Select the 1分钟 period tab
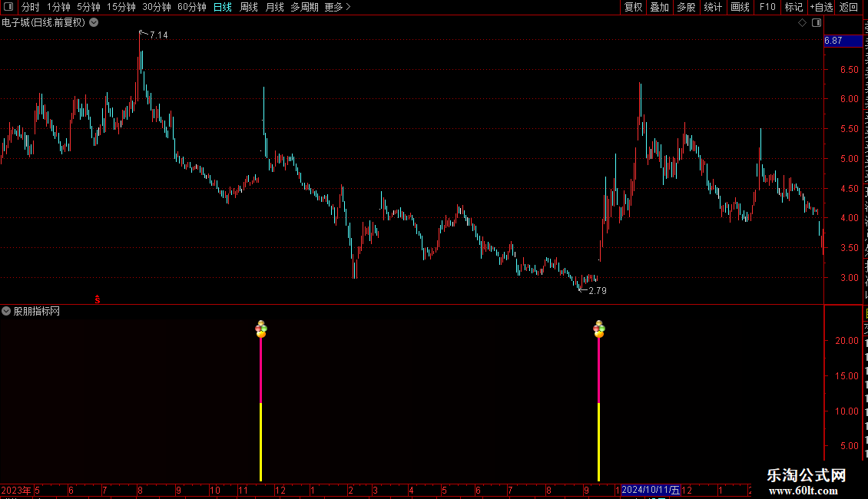 point(58,7)
